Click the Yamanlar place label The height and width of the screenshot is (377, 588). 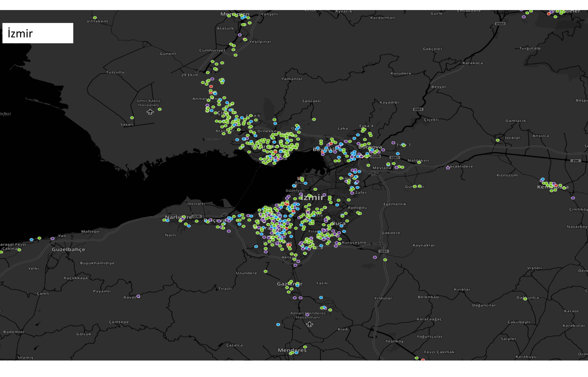[292, 79]
